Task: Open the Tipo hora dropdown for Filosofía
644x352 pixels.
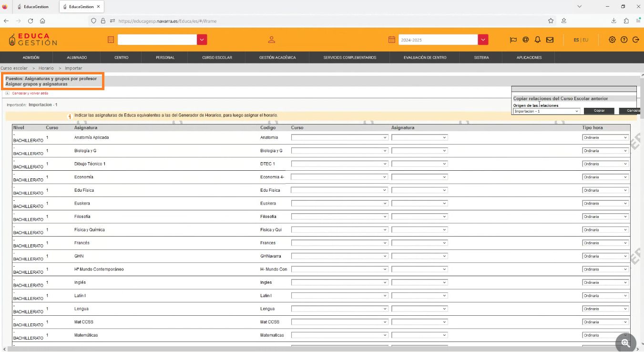Action: click(605, 217)
